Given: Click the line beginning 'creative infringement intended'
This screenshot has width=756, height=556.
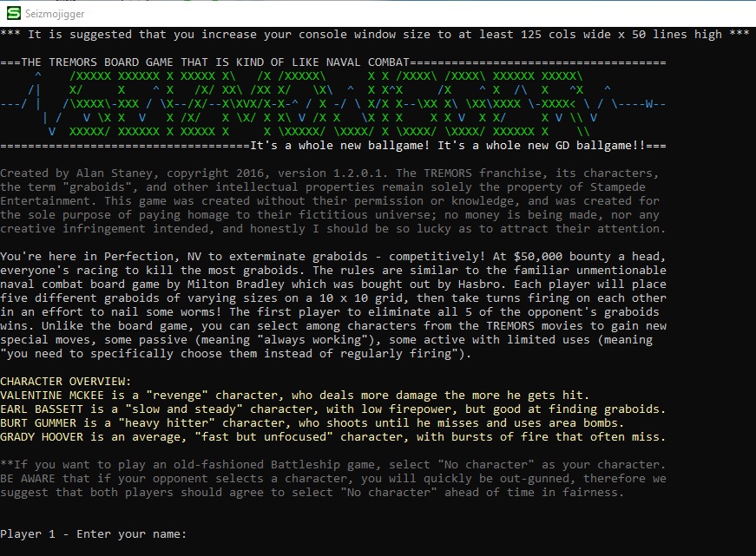Looking at the screenshot, I should (332, 229).
